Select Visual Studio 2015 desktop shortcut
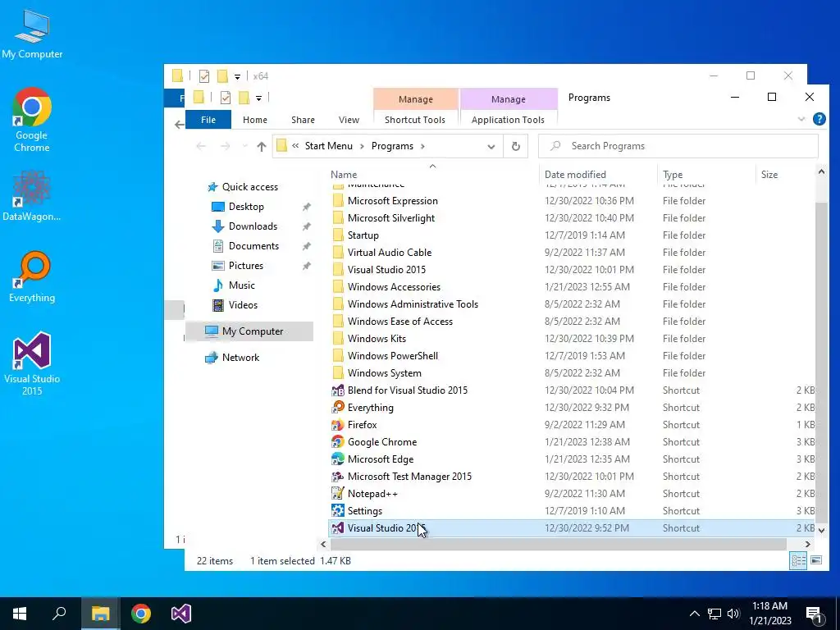 (x=32, y=363)
